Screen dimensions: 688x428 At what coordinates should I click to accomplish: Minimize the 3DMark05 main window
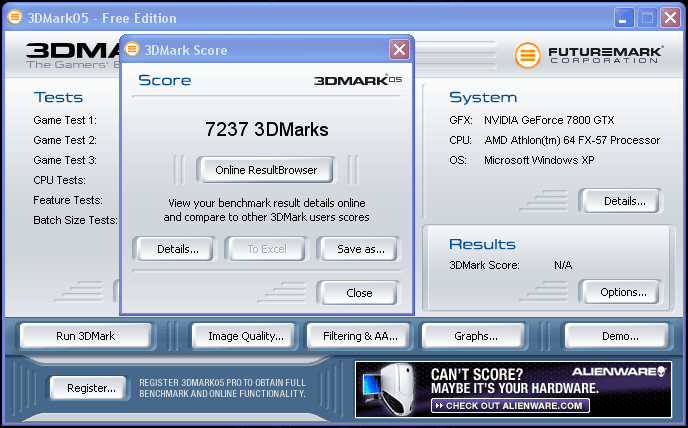tap(624, 18)
